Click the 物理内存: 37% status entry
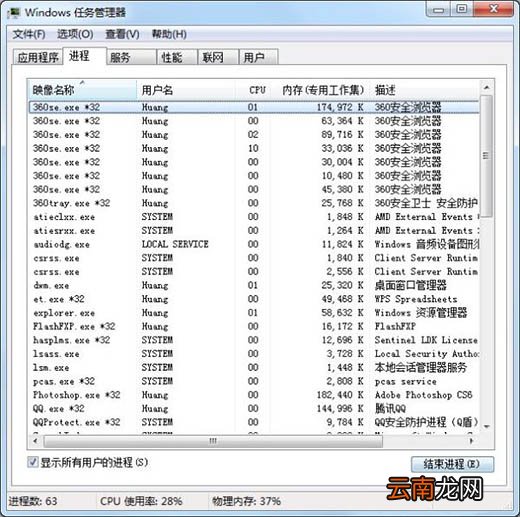 (x=246, y=501)
